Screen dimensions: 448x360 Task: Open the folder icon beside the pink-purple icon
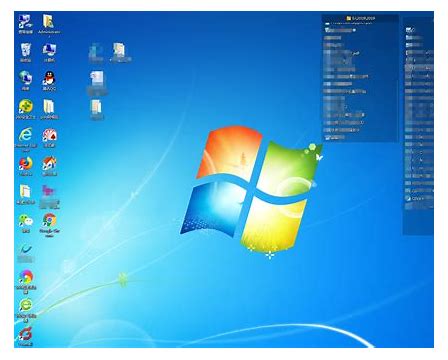[26, 192]
